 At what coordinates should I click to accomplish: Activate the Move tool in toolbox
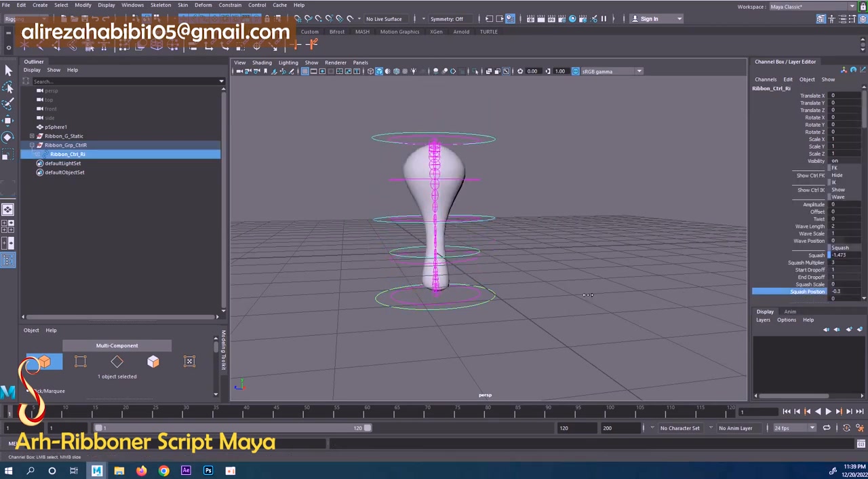(8, 121)
